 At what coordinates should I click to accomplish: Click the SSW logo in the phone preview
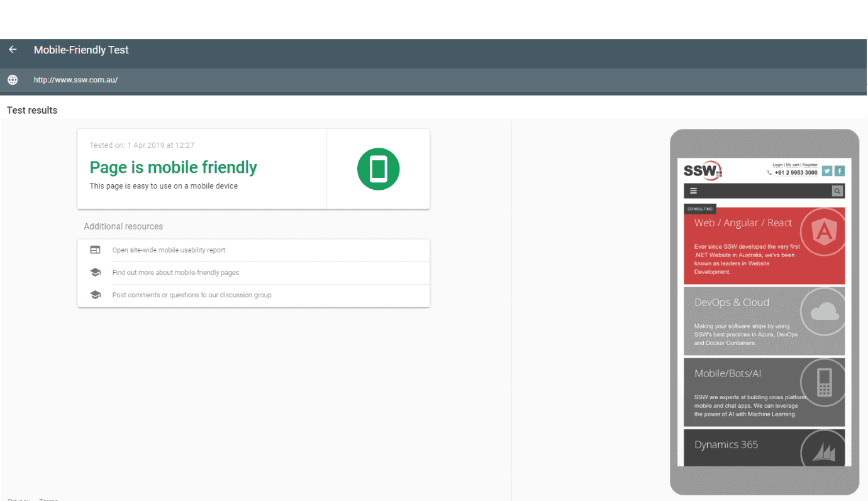click(x=703, y=170)
